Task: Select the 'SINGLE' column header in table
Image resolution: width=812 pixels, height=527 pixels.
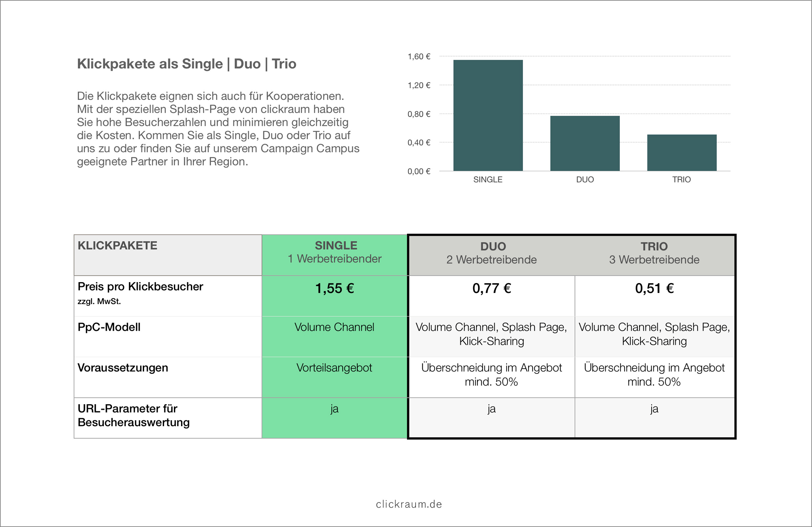Action: click(335, 255)
